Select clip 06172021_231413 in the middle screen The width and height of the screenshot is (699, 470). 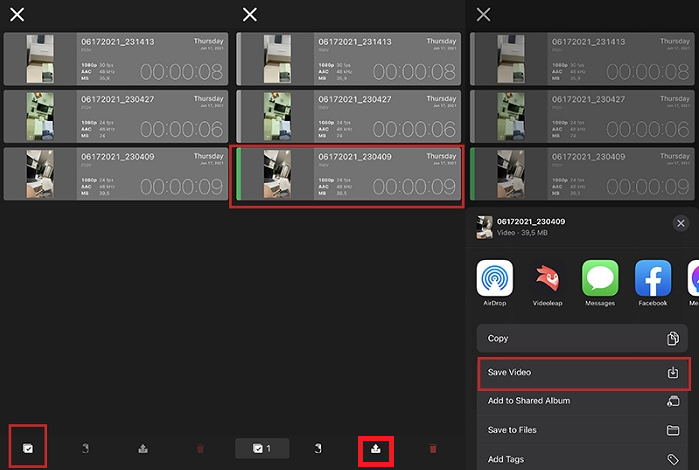[349, 59]
